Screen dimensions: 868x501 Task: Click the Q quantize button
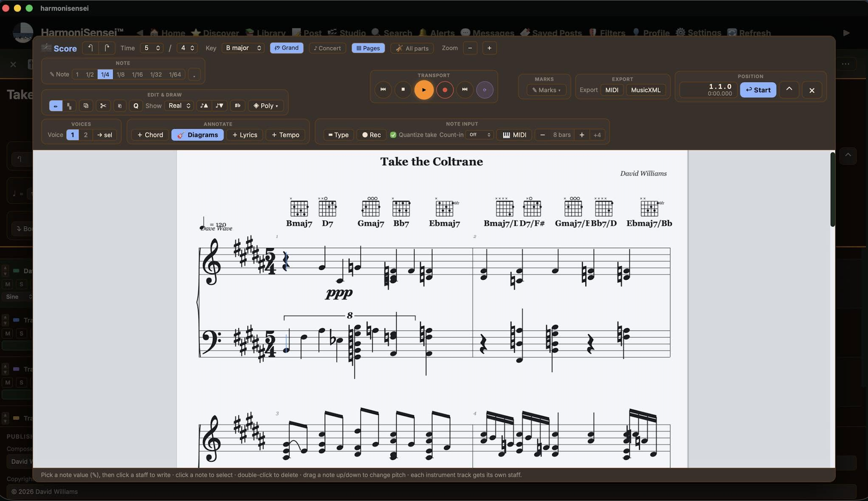click(136, 106)
